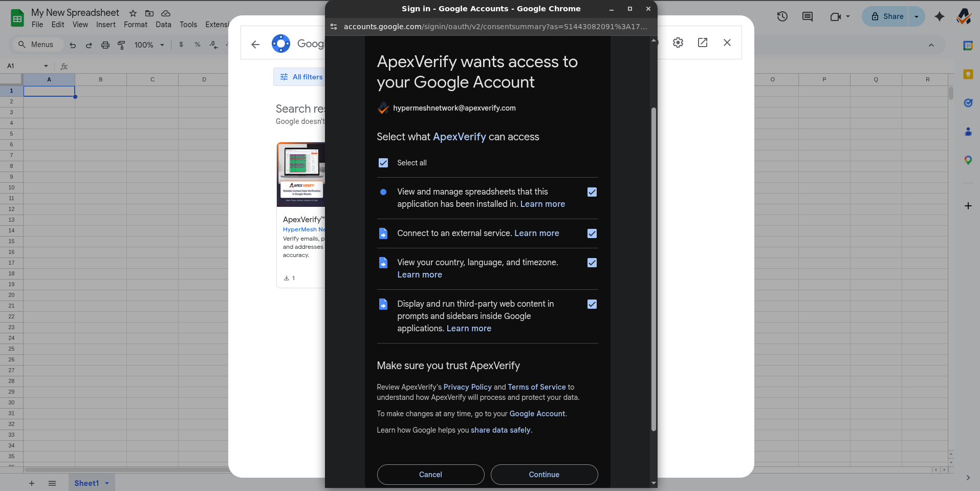Open the share data safely link
Image resolution: width=980 pixels, height=491 pixels.
pyautogui.click(x=500, y=430)
